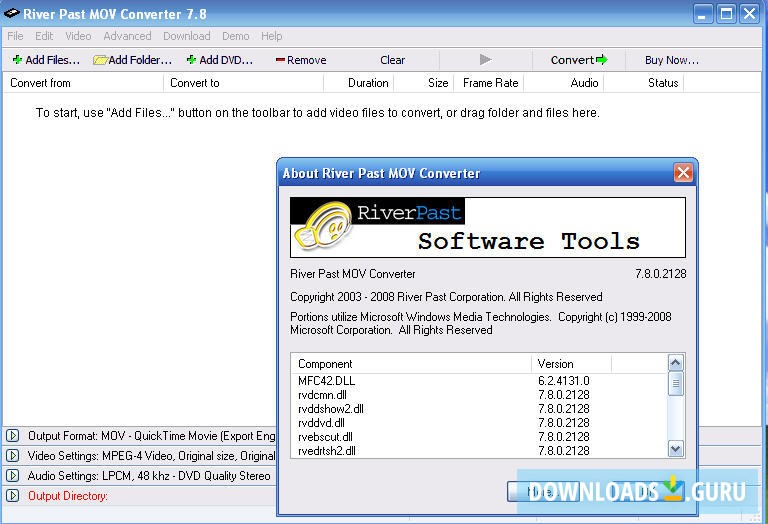Open the File menu

pos(15,36)
